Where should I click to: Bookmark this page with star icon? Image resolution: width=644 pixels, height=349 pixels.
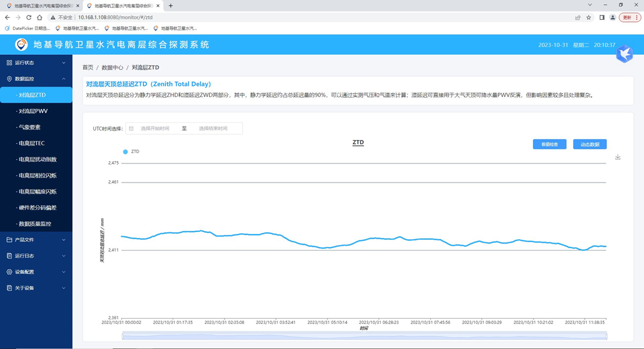pyautogui.click(x=588, y=17)
